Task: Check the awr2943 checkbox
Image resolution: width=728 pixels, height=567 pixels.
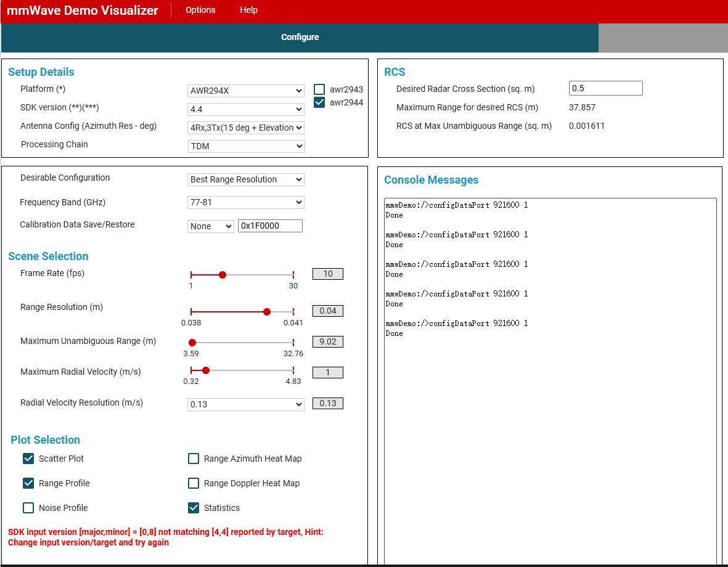Action: click(x=319, y=89)
